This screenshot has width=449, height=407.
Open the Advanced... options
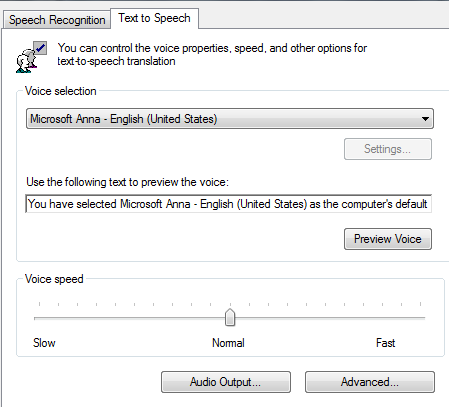pos(370,382)
